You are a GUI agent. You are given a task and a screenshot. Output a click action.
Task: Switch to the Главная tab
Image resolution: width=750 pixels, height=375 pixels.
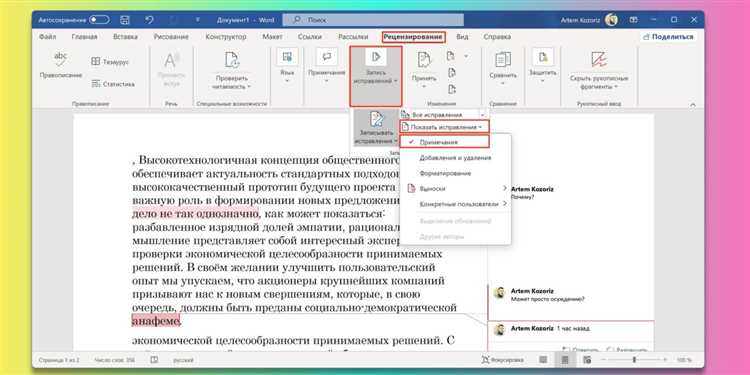[x=84, y=37]
